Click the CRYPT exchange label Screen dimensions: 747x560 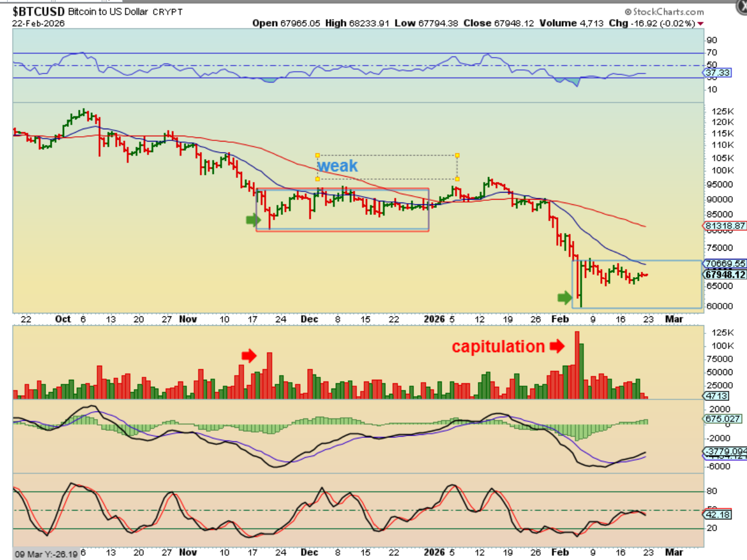(167, 12)
